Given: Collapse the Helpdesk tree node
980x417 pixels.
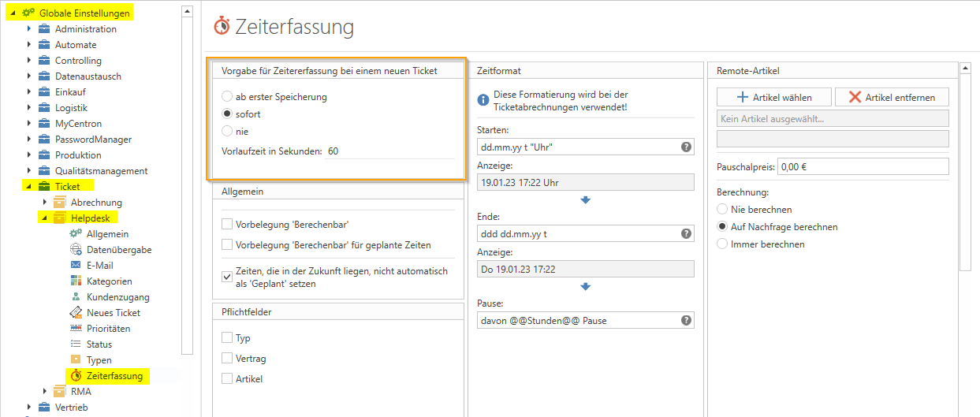Looking at the screenshot, I should pos(44,218).
